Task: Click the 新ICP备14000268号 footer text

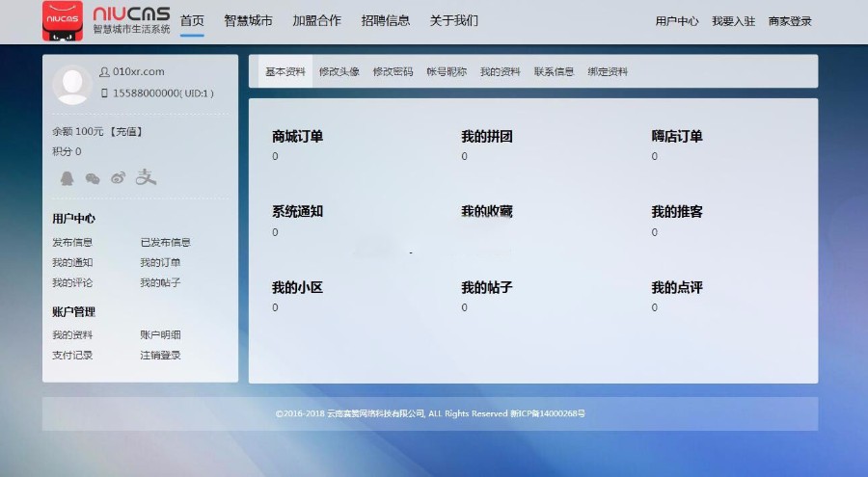Action: [548, 413]
